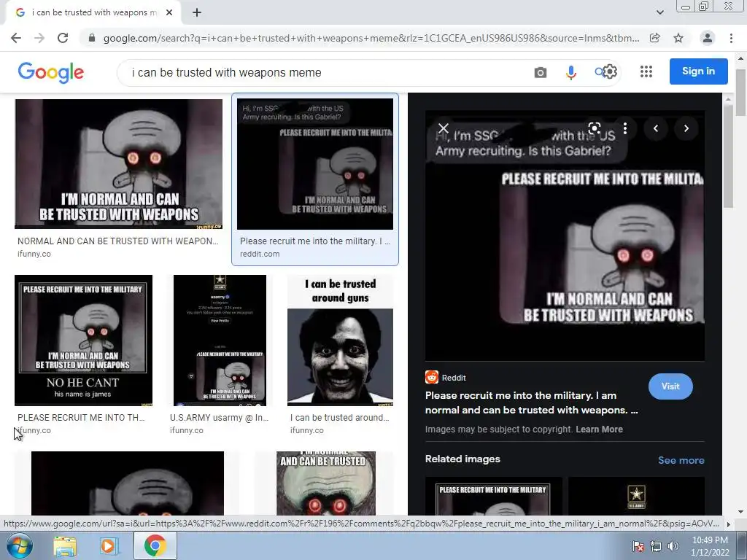Click the main page vertical scrollbar
Image resolution: width=747 pixels, height=560 pixels.
point(740,93)
